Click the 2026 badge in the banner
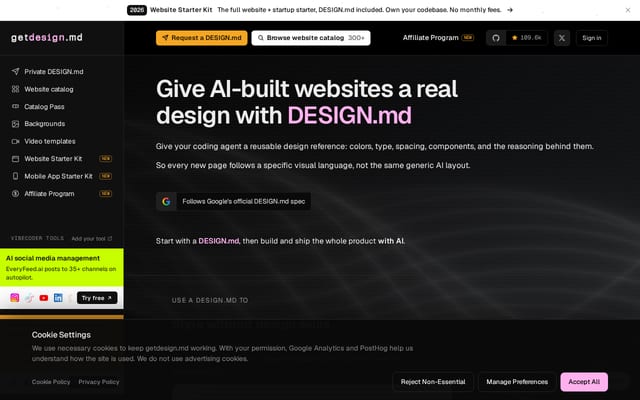Screen dimensions: 640x400 (x=137, y=10)
